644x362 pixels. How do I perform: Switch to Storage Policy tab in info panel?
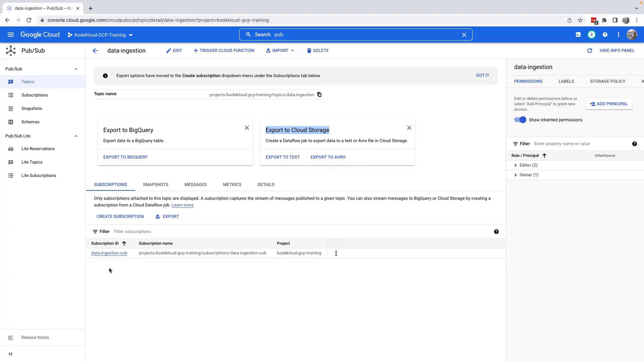[607, 81]
